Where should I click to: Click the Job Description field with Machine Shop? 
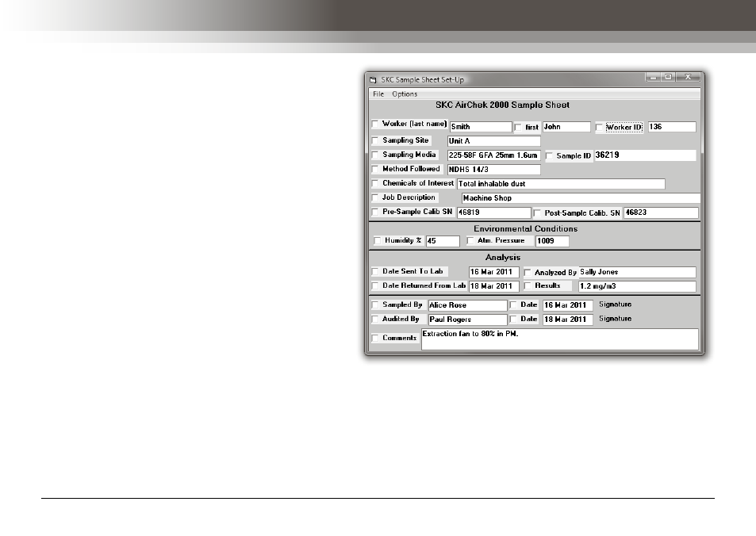(581, 198)
